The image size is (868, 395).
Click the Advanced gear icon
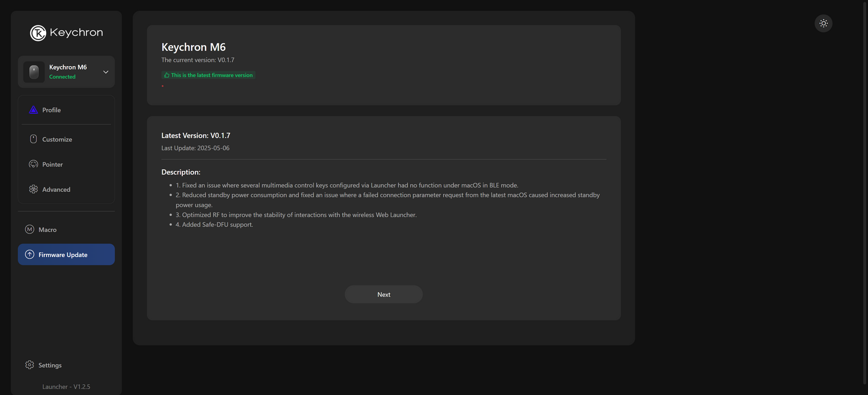(x=33, y=189)
